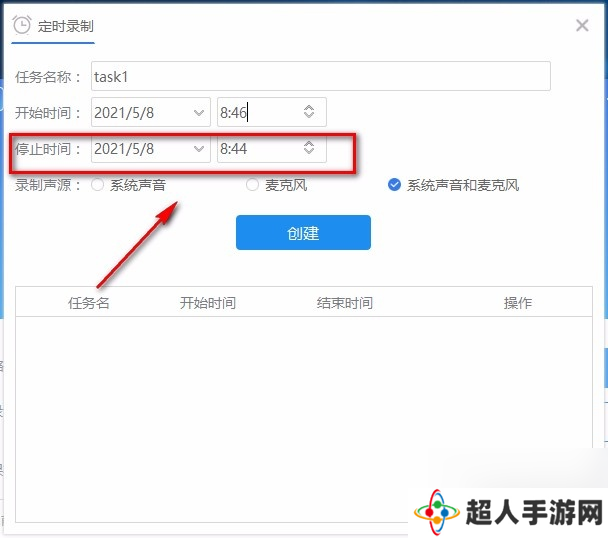608x538 pixels.
Task: Select the 系统声音和麦克风 radio button
Action: [x=394, y=185]
